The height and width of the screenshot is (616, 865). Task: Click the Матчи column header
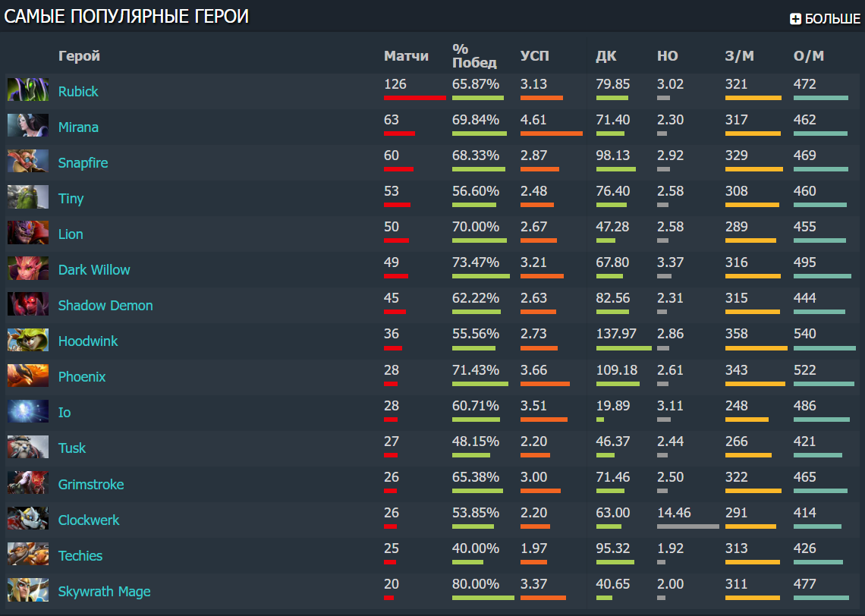(x=406, y=55)
